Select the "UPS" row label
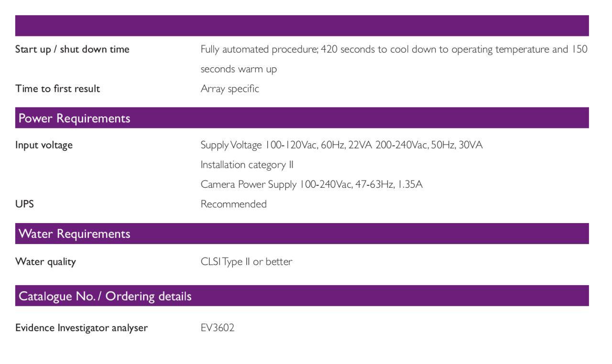 tap(24, 204)
